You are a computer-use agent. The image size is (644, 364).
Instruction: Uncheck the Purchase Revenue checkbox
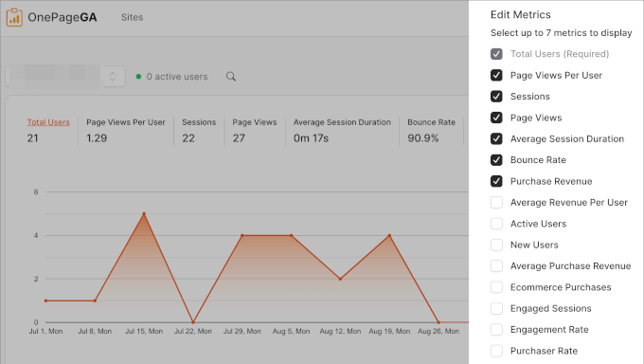point(496,181)
